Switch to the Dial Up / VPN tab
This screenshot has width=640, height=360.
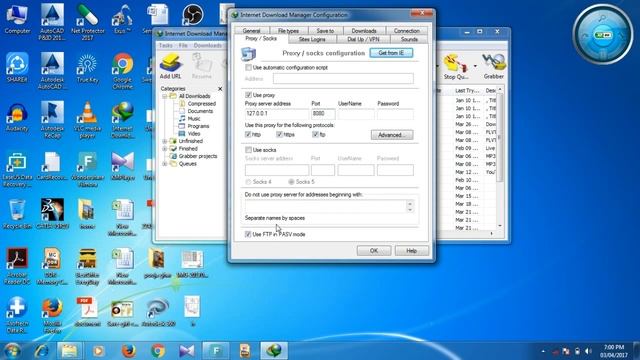click(x=363, y=39)
